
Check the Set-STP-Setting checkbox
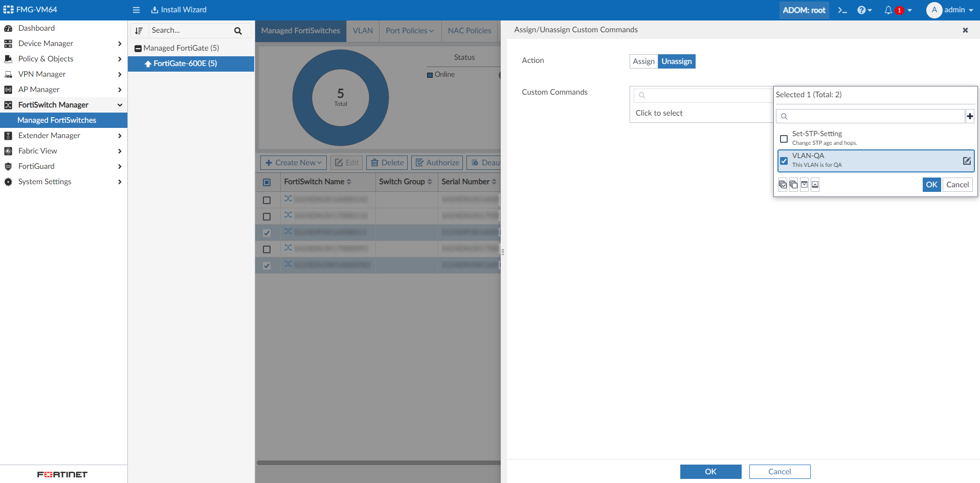click(x=784, y=139)
